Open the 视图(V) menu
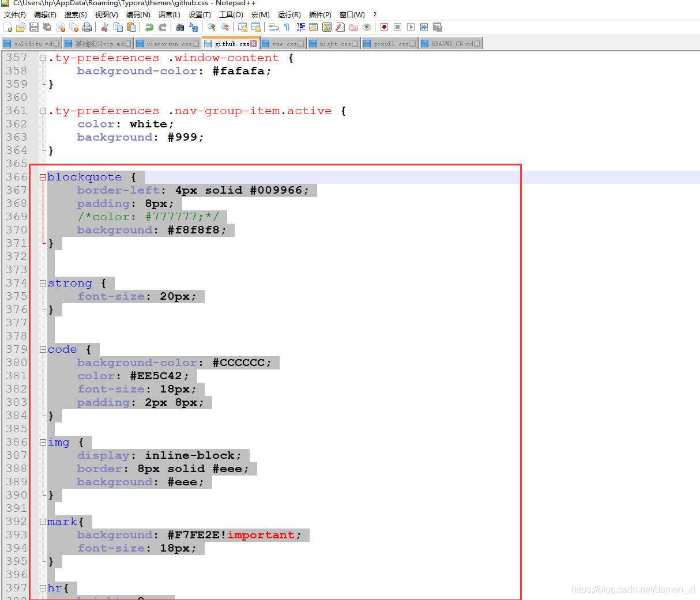The width and height of the screenshot is (700, 600). point(107,14)
